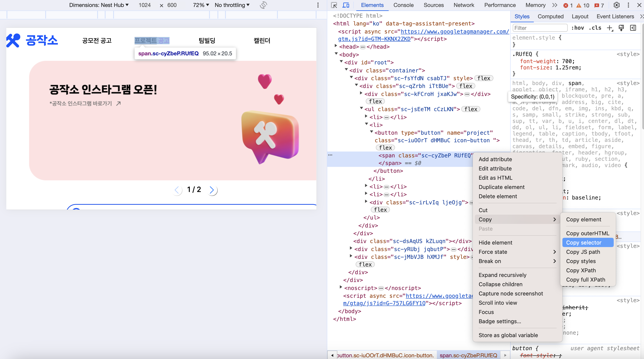Open the Performance tab
The image size is (644, 359).
[x=500, y=5]
